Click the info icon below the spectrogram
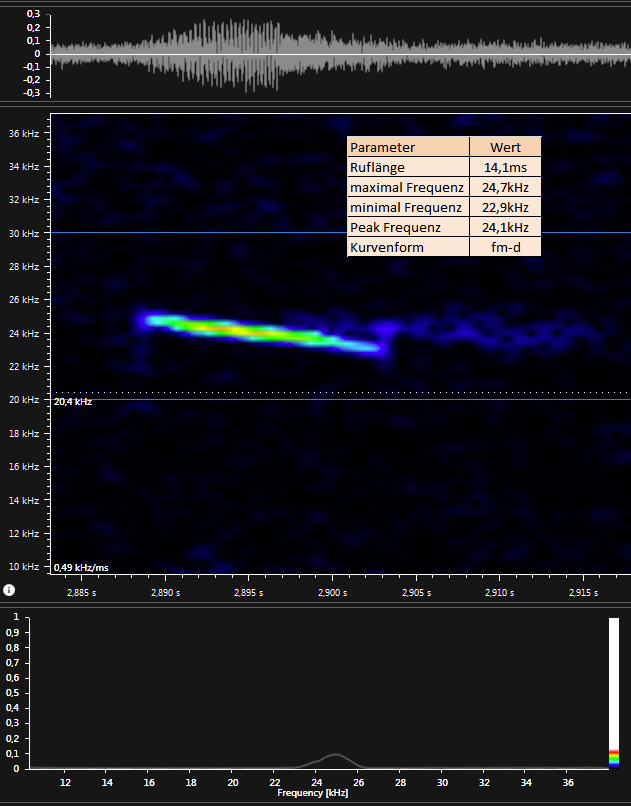 pyautogui.click(x=9, y=591)
